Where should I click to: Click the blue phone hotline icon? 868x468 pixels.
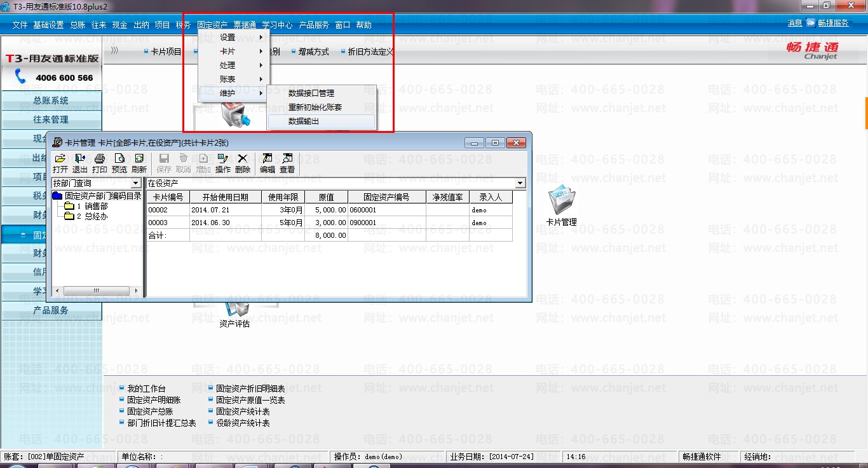coord(20,77)
